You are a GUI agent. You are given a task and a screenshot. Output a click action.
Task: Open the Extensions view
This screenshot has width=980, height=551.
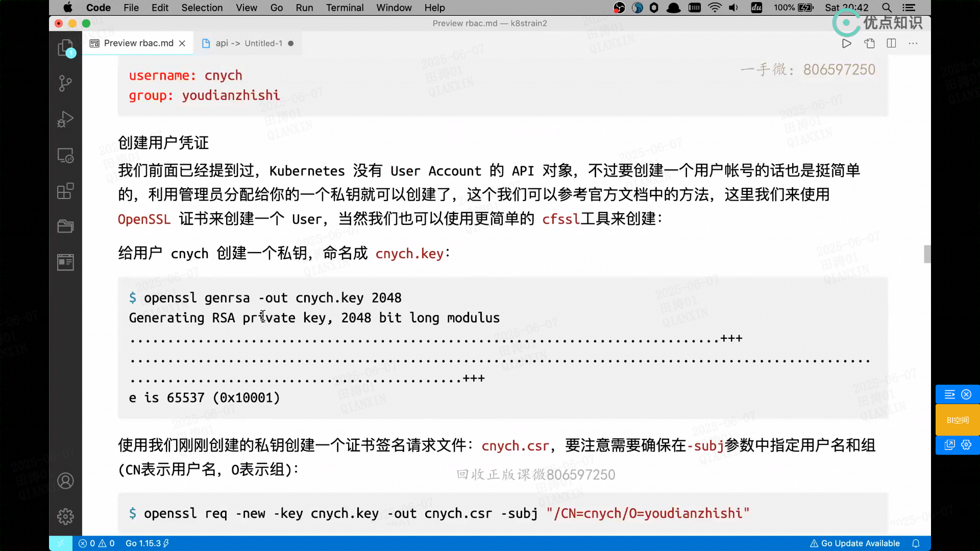click(65, 191)
